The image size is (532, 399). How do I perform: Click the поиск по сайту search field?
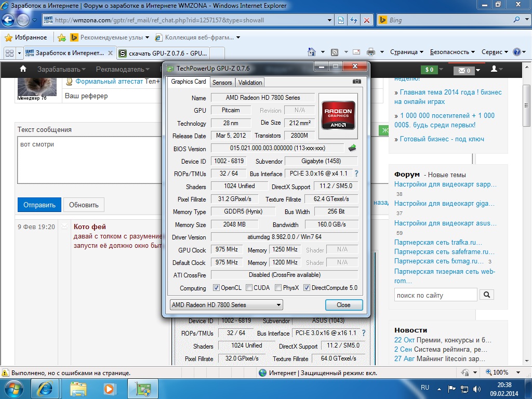[x=436, y=295]
